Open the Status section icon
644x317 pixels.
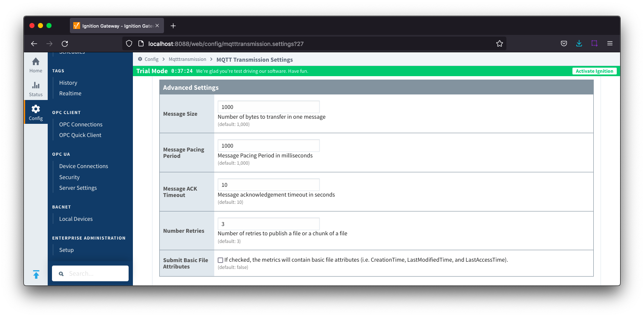(x=36, y=86)
